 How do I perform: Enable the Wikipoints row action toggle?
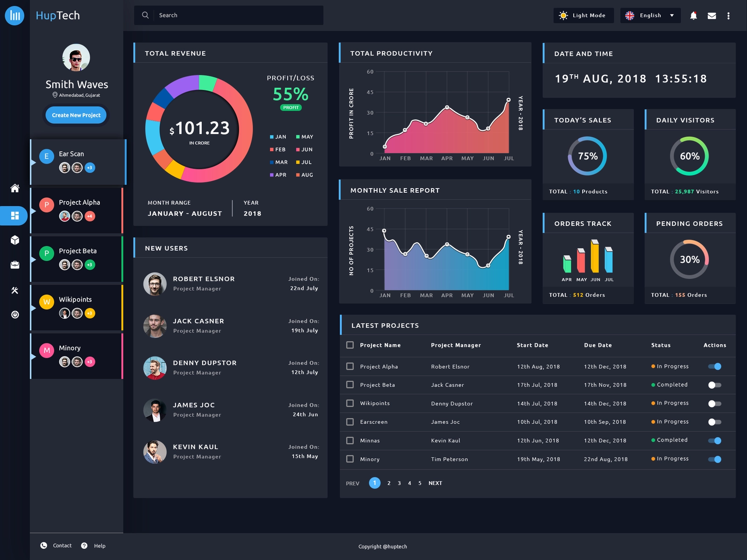click(x=715, y=404)
